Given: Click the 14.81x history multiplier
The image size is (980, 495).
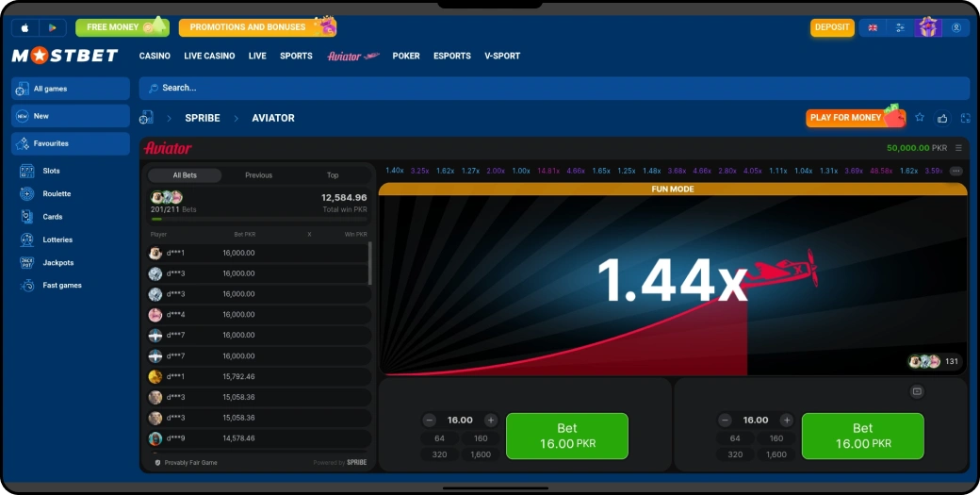Looking at the screenshot, I should 548,171.
